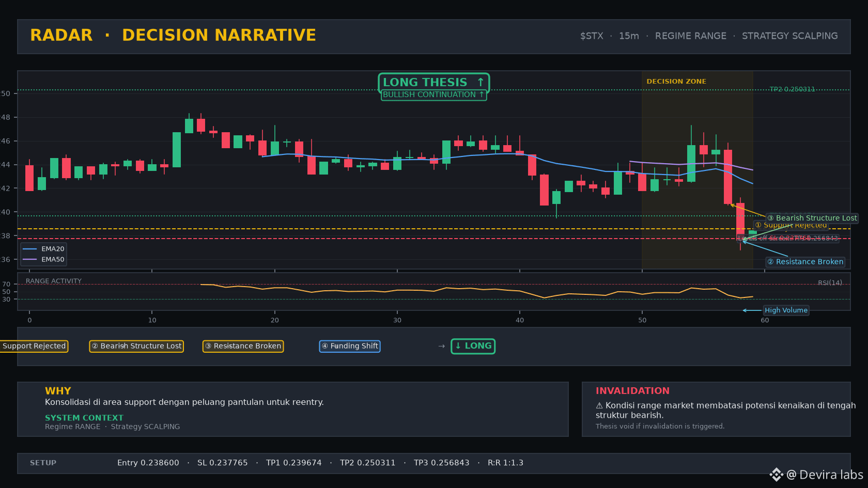The image size is (868, 488).
Task: Select the Funding Shift step tag
Action: click(350, 346)
